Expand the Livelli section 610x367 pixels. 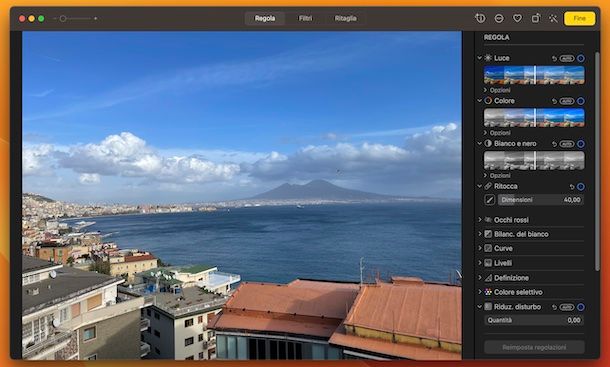pos(480,263)
